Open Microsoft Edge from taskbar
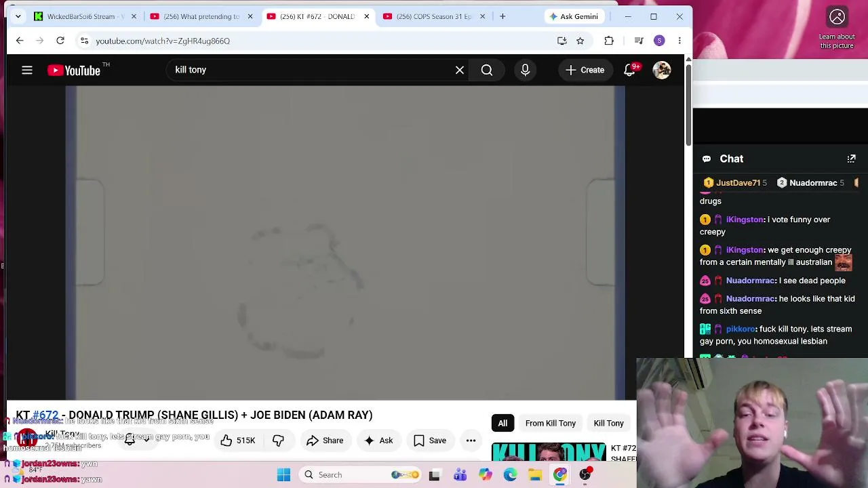The height and width of the screenshot is (488, 868). pos(510,474)
